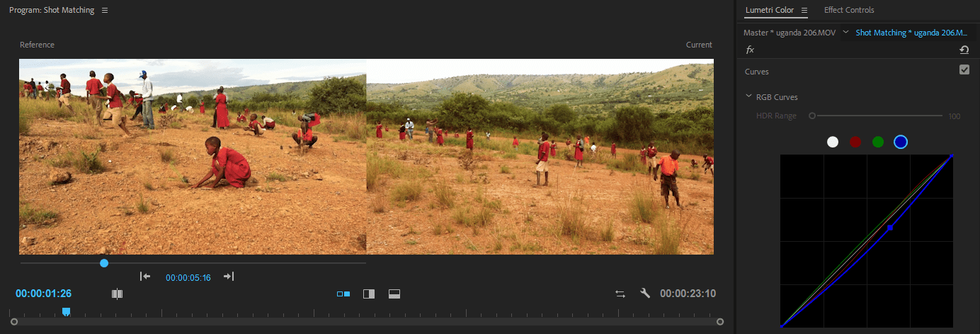Screen dimensions: 980x334
Task: Click the timeline ruler playhead marker
Action: click(66, 311)
